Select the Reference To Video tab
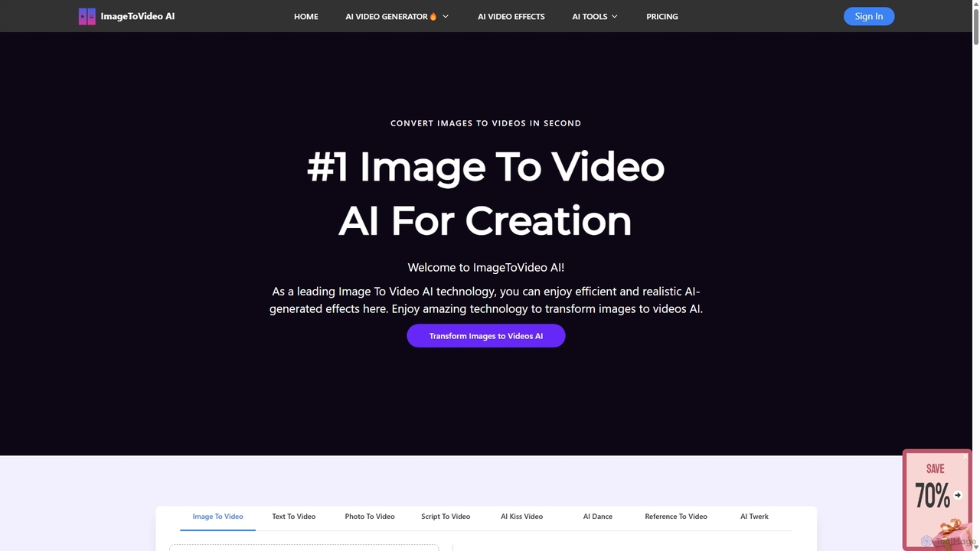This screenshot has width=980, height=551. click(676, 517)
